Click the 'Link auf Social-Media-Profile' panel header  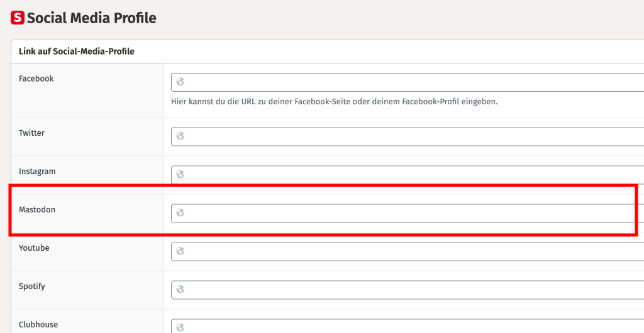pos(77,52)
